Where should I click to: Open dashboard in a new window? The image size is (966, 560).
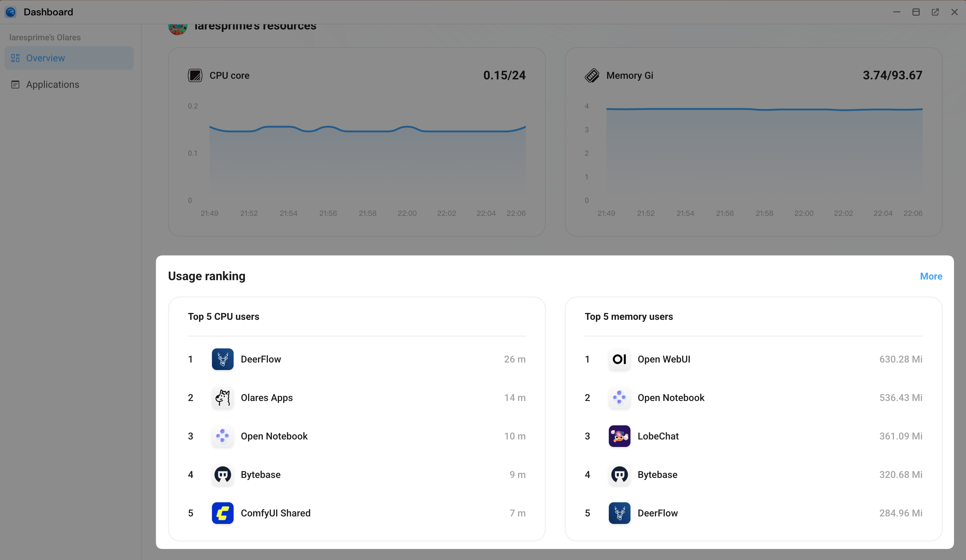coord(935,12)
